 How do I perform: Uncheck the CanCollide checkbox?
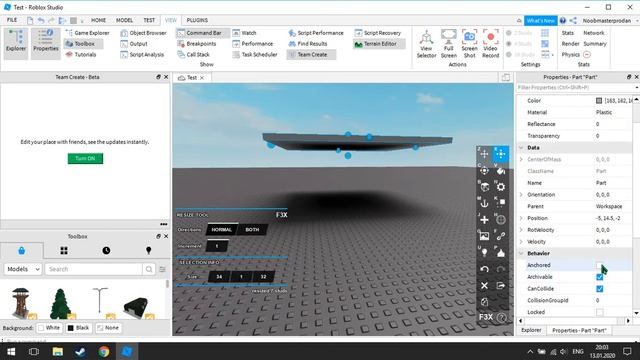599,289
